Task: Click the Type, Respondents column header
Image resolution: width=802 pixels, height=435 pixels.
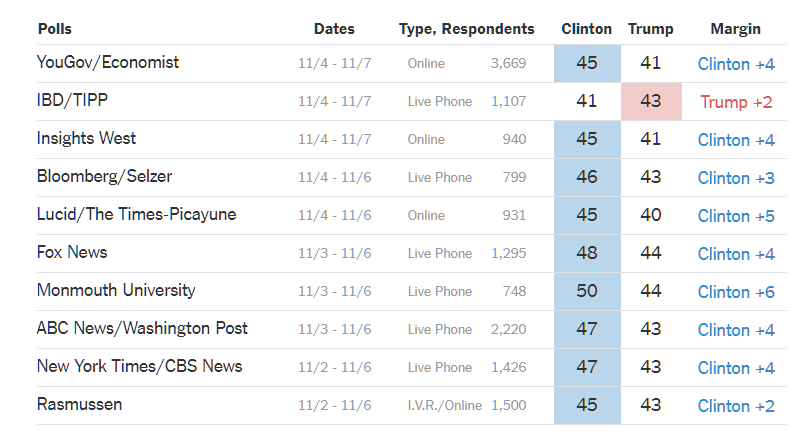Action: click(466, 29)
